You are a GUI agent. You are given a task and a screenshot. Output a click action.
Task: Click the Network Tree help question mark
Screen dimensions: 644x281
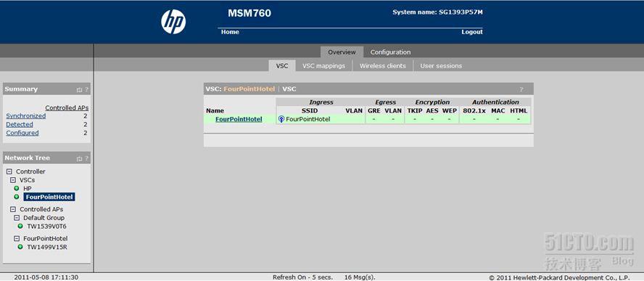[86, 158]
